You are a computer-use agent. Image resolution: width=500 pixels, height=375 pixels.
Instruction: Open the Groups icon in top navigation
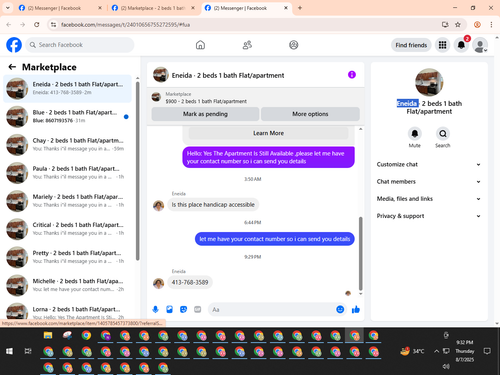(x=294, y=45)
